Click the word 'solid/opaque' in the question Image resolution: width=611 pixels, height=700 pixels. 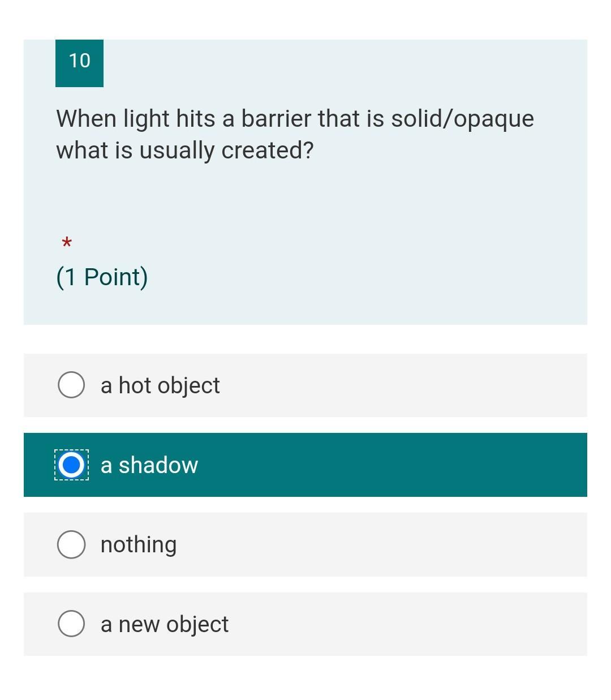coord(462,119)
